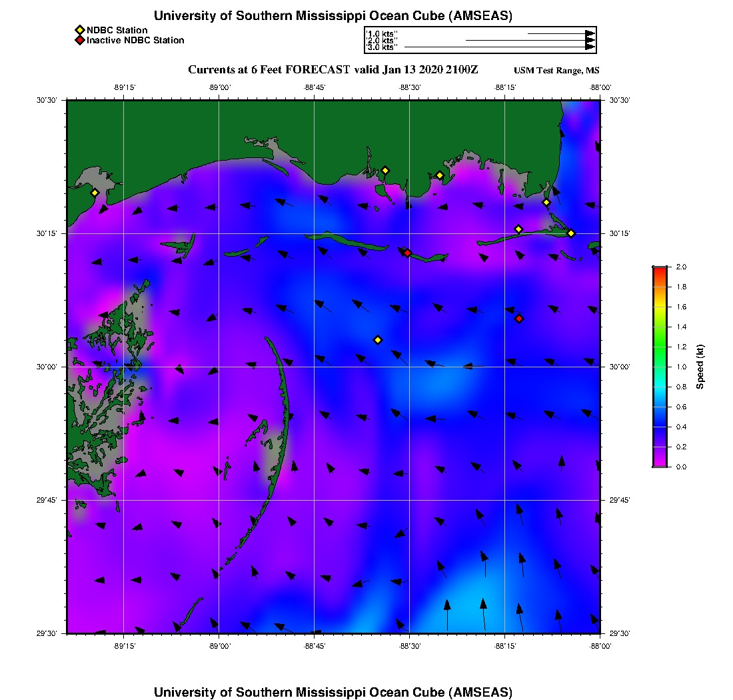The width and height of the screenshot is (733, 700).
Task: Click the bottom axis '-88°45'' longitude label
Action: 315,646
